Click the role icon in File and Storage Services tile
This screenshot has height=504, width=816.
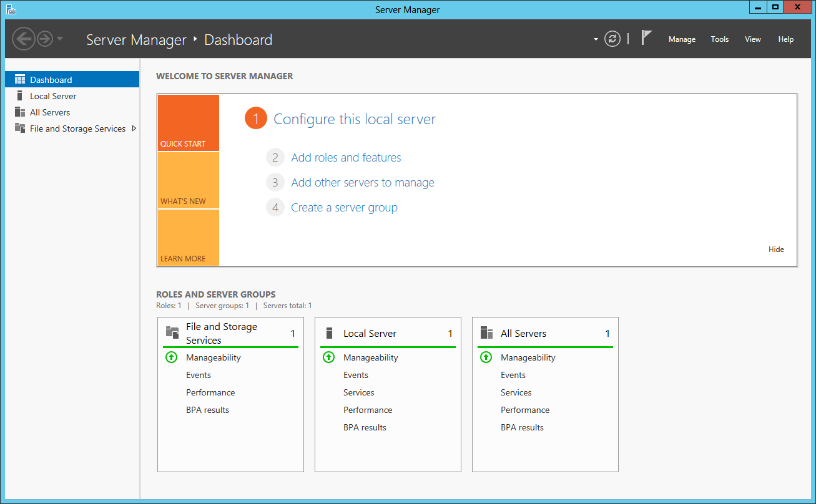tap(171, 332)
